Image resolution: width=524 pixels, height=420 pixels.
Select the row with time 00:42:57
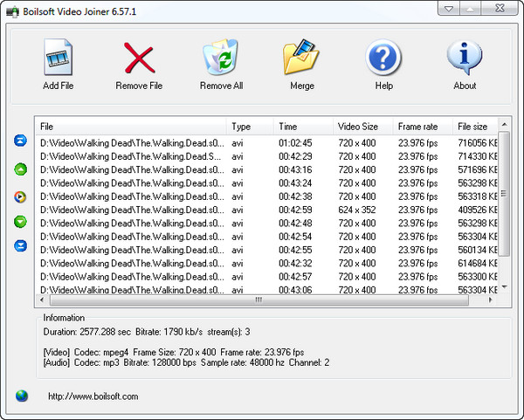coord(266,277)
